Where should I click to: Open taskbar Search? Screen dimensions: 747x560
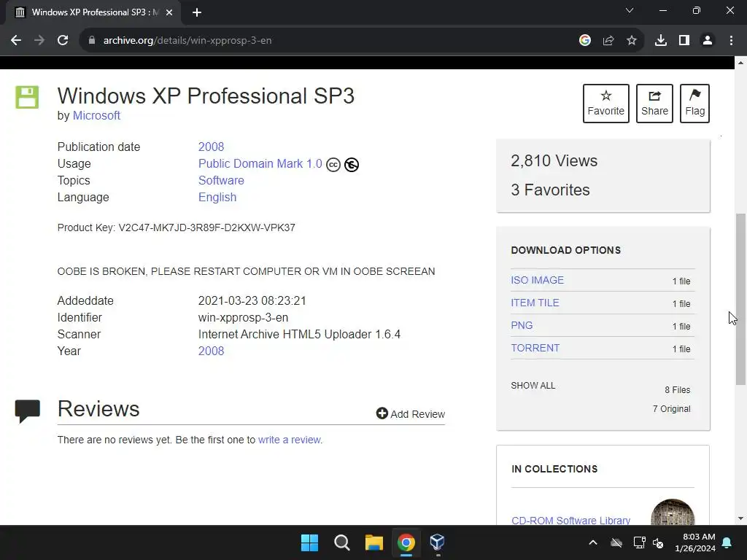tap(341, 542)
